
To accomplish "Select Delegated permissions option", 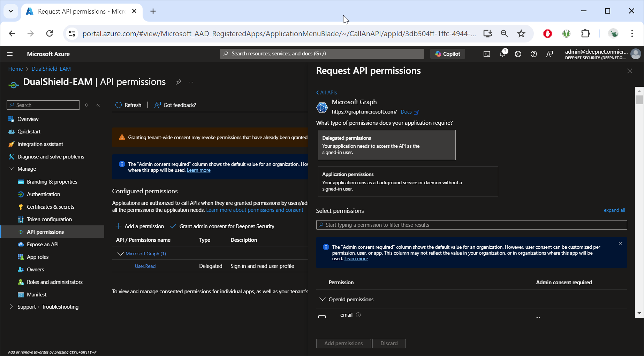I will pyautogui.click(x=386, y=145).
